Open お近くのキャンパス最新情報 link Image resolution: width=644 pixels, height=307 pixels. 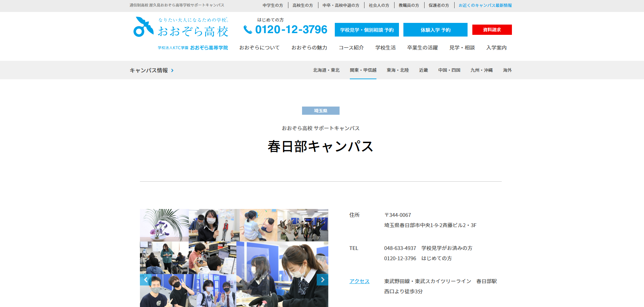point(485,5)
